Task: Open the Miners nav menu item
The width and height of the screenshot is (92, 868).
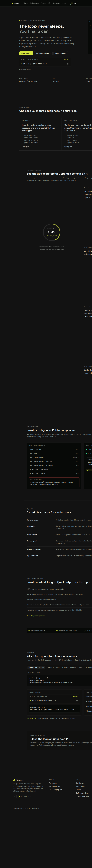Action: coord(25,3)
